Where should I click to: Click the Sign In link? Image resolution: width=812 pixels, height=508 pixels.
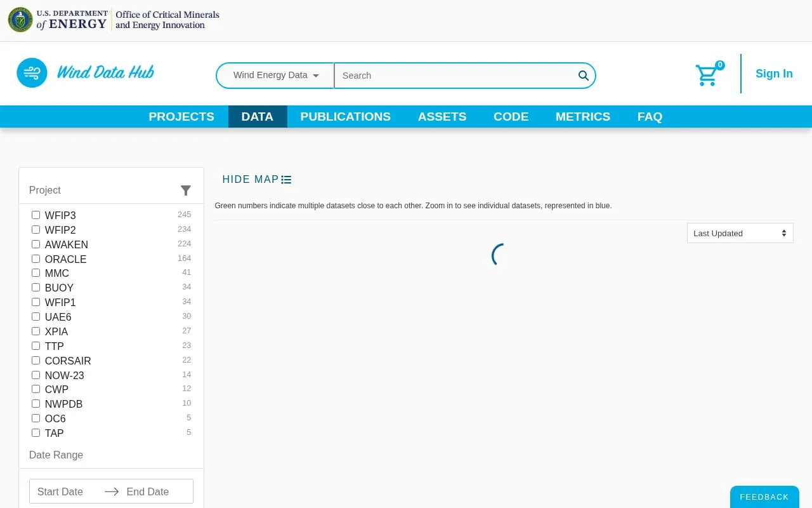click(x=774, y=74)
